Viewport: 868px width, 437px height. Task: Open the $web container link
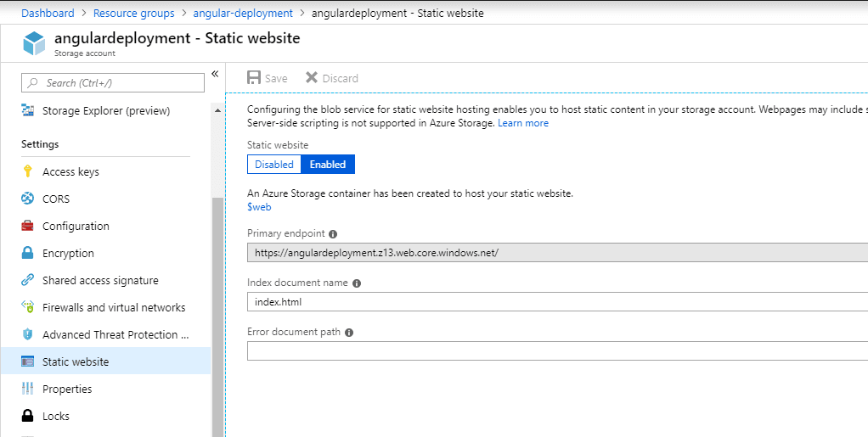[259, 207]
